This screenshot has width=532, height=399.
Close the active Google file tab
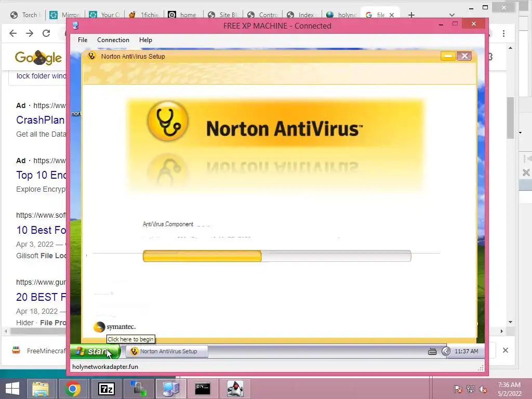(x=392, y=15)
